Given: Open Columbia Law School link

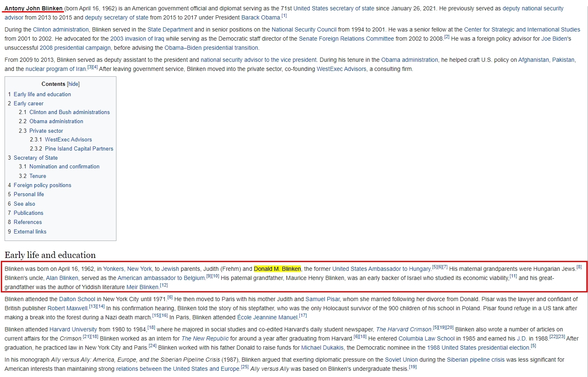Looking at the screenshot, I should pyautogui.click(x=426, y=338).
